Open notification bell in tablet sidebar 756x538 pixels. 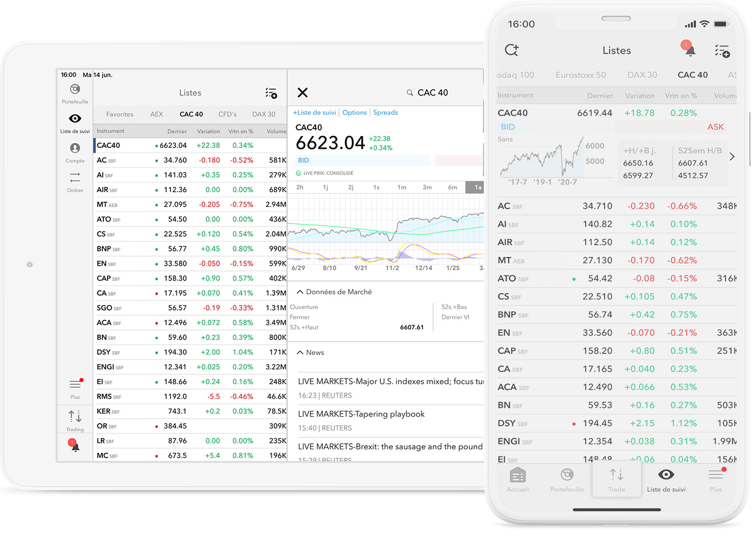coord(74,445)
